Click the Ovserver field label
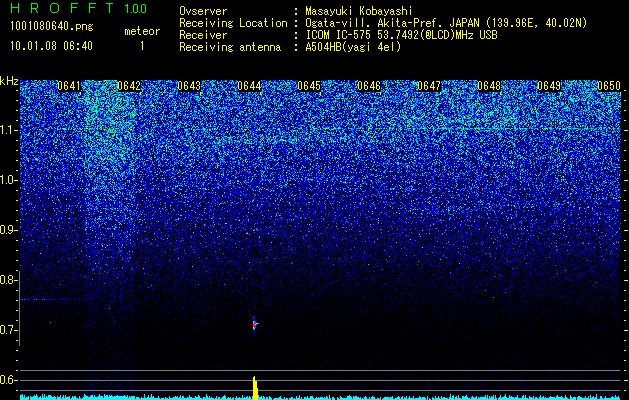The image size is (629, 400). 203,11
